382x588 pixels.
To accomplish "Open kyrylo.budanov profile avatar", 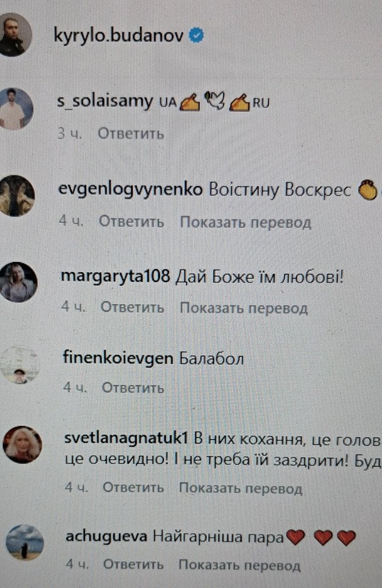I will [14, 35].
